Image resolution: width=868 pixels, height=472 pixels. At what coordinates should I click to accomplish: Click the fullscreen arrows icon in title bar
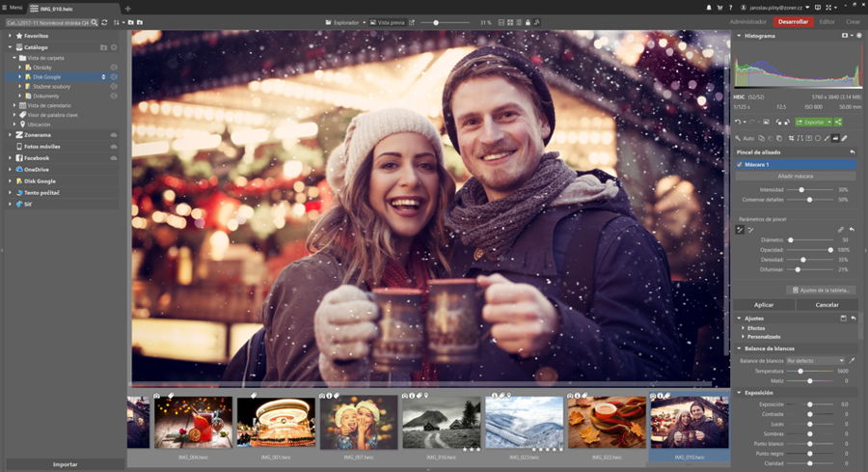coord(828,8)
